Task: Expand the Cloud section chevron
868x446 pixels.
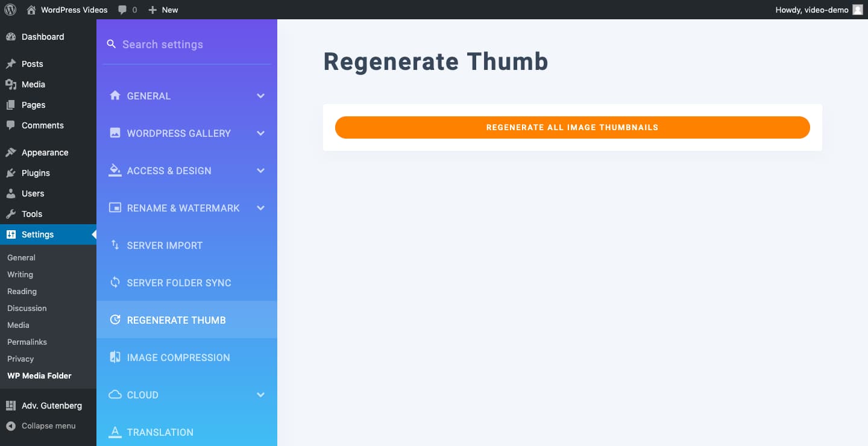Action: click(260, 395)
